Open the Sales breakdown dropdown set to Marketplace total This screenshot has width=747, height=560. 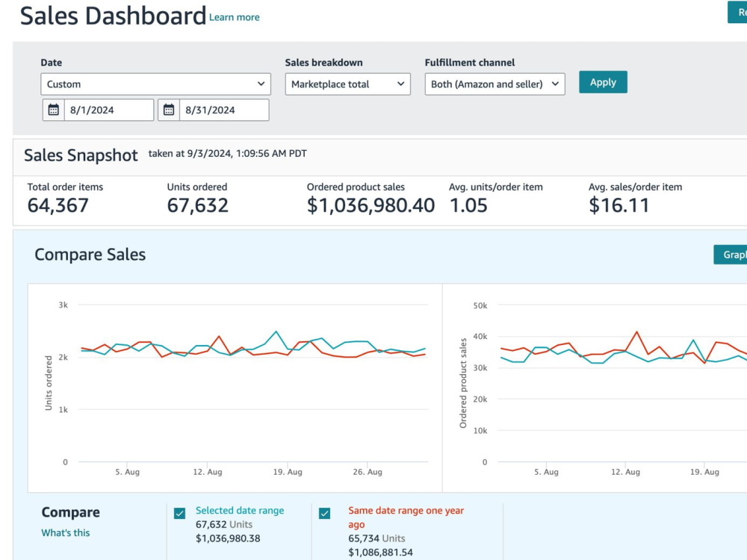pyautogui.click(x=348, y=84)
